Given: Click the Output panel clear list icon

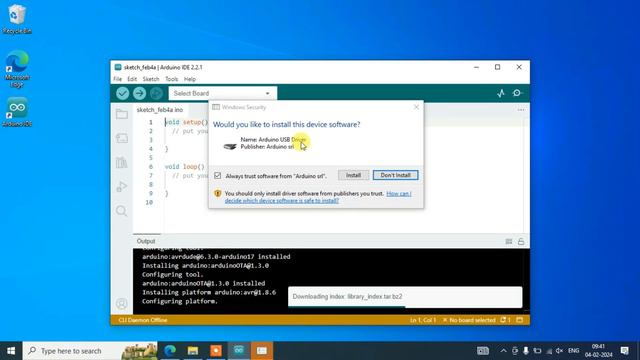Looking at the screenshot, I should [509, 242].
